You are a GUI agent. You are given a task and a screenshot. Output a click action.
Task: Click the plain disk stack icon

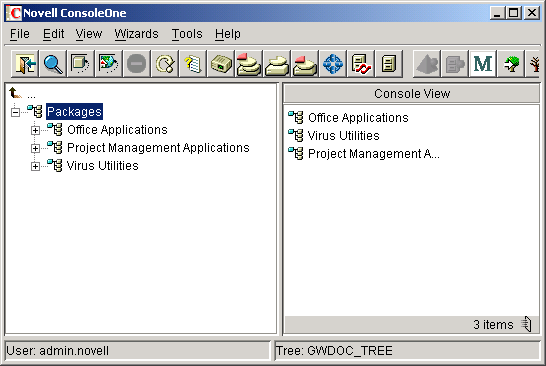(x=276, y=64)
